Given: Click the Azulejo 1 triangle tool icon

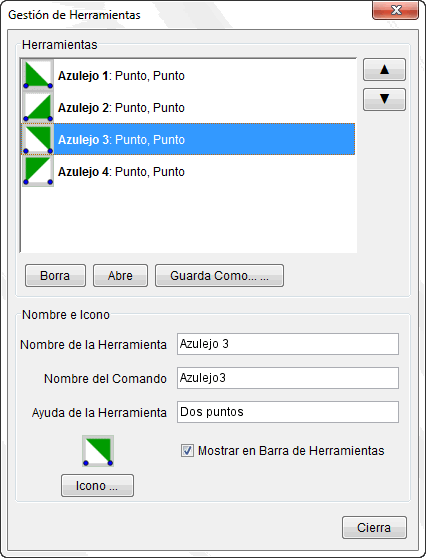Looking at the screenshot, I should [x=38, y=74].
